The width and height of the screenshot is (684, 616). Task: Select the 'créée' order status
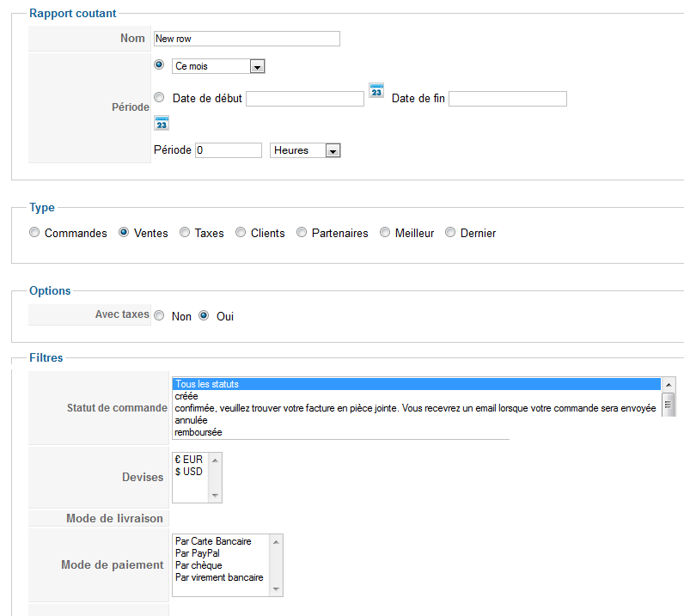coord(186,396)
